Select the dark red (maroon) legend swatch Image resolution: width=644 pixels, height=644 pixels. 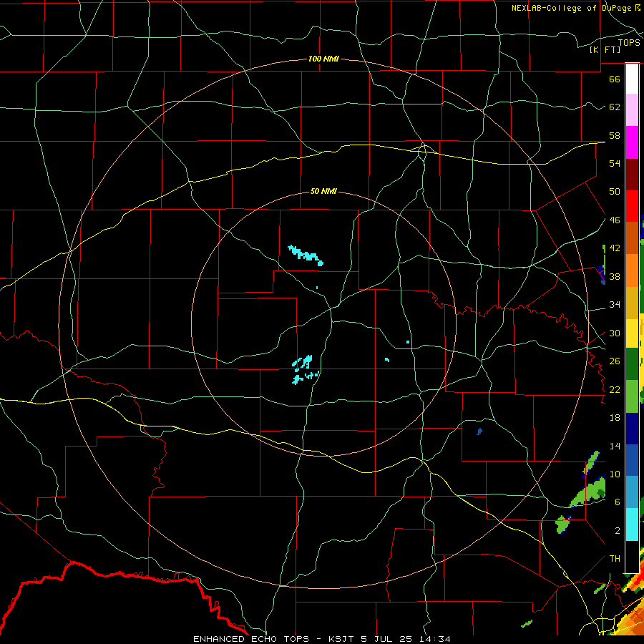(632, 175)
